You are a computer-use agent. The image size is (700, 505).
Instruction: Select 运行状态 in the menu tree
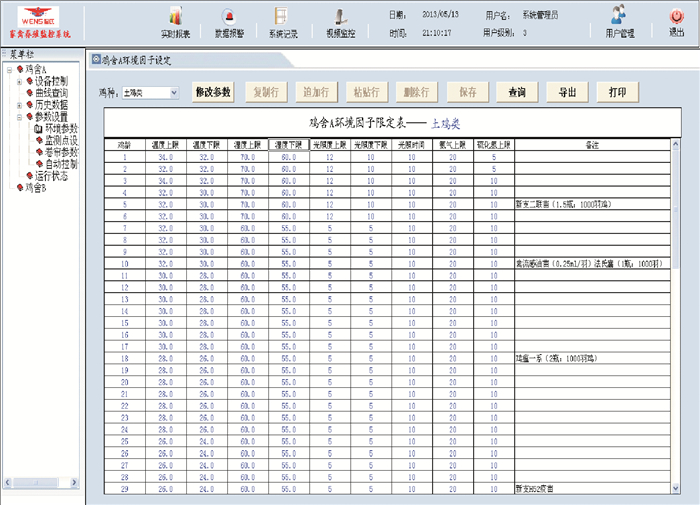[50, 176]
